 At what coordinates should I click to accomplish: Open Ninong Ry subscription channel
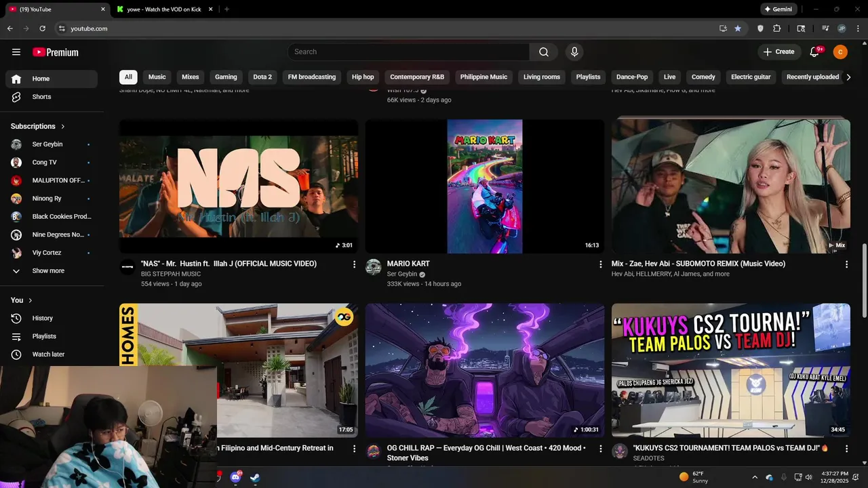coord(52,199)
